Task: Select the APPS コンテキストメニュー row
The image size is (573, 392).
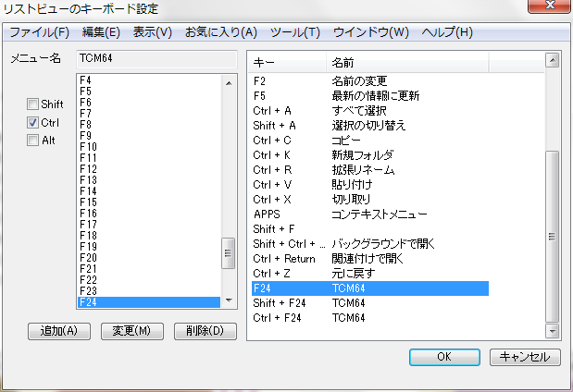Action: [370, 214]
